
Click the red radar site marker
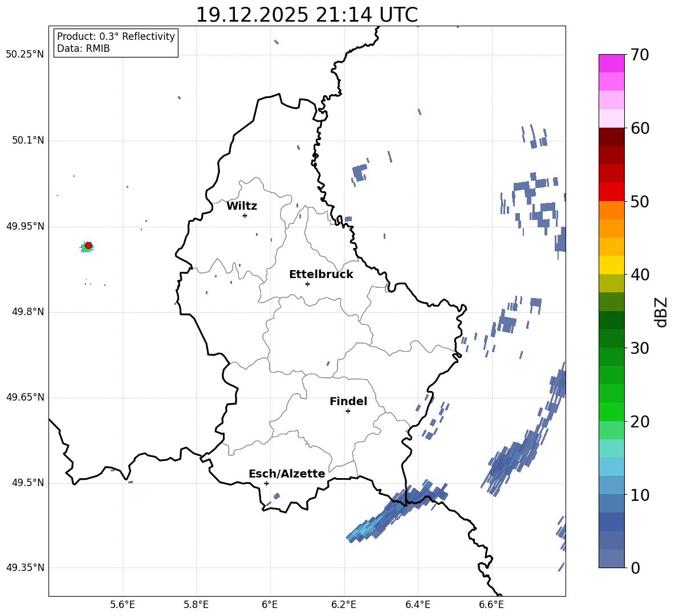pyautogui.click(x=88, y=246)
